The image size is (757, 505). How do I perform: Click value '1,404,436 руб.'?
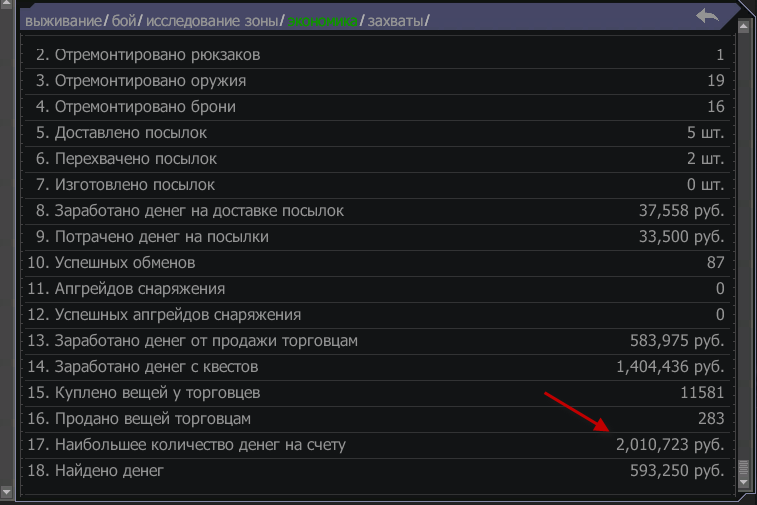[x=670, y=367]
